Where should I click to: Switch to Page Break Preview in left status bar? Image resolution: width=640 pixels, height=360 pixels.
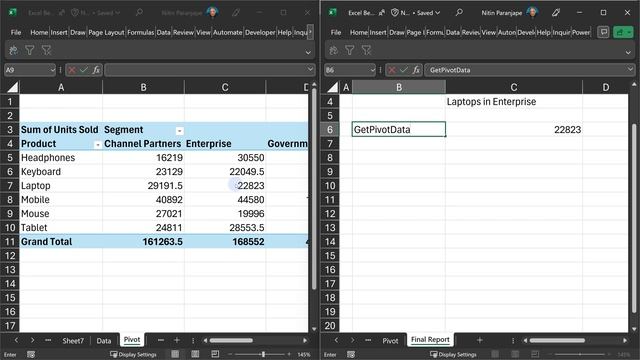point(215,354)
